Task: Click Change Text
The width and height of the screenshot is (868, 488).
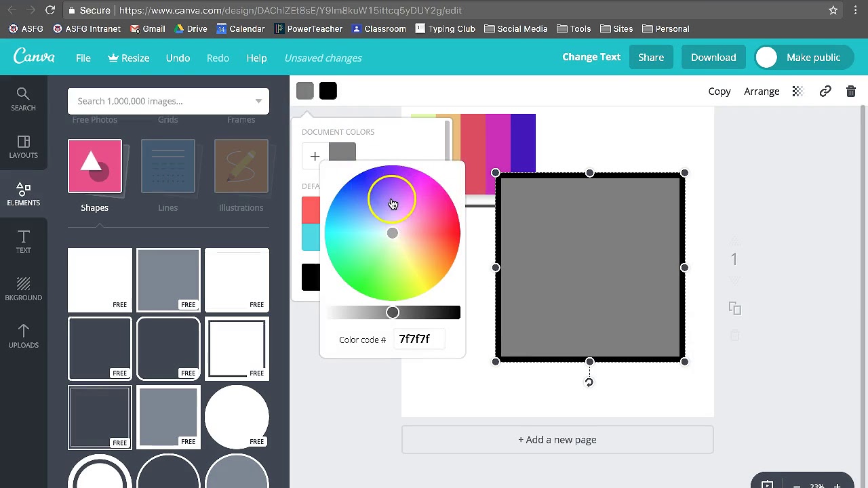Action: pos(591,57)
